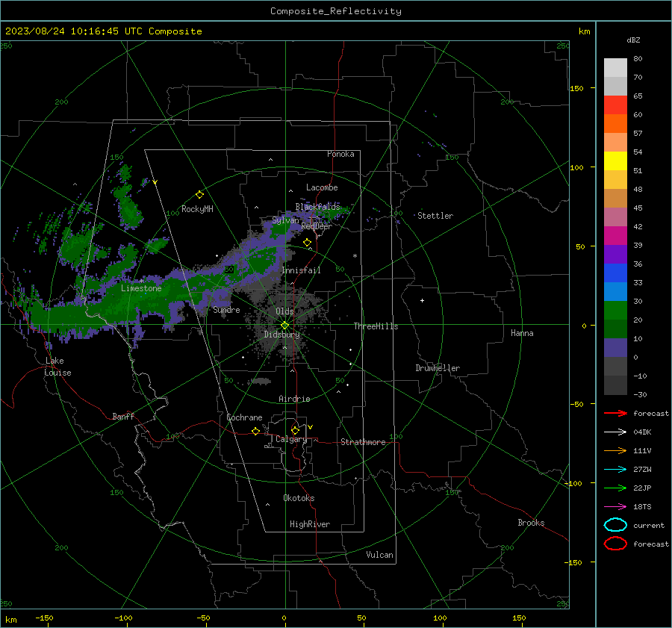Click the red forecast ellipse icon

(x=615, y=544)
